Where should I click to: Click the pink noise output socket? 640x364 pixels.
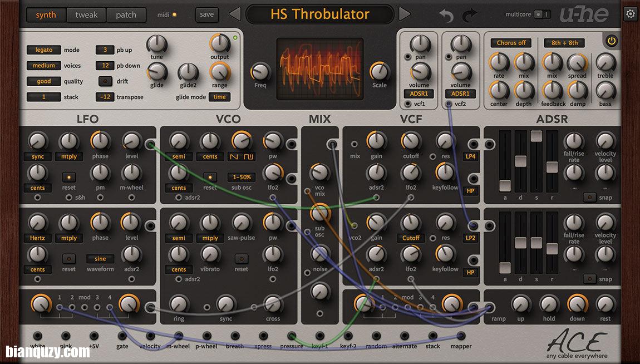pyautogui.click(x=66, y=336)
